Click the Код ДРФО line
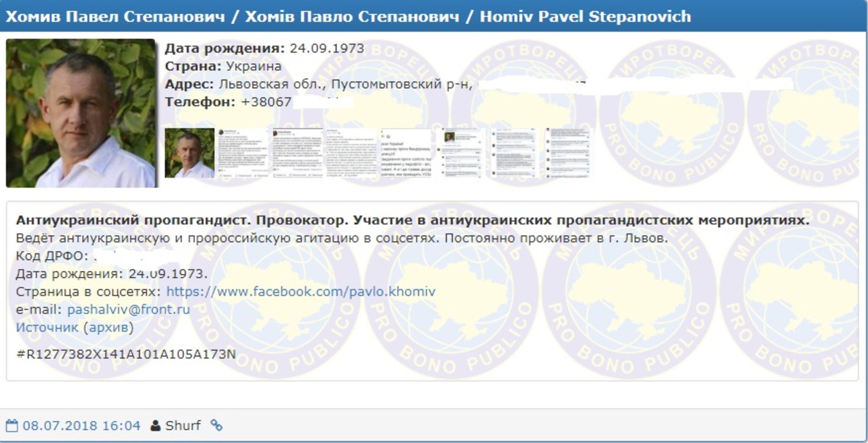Viewport: 868px width, 443px height. click(52, 256)
